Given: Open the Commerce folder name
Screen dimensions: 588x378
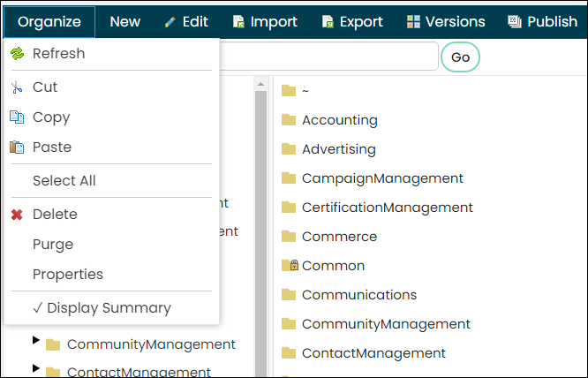Looking at the screenshot, I should pos(339,237).
